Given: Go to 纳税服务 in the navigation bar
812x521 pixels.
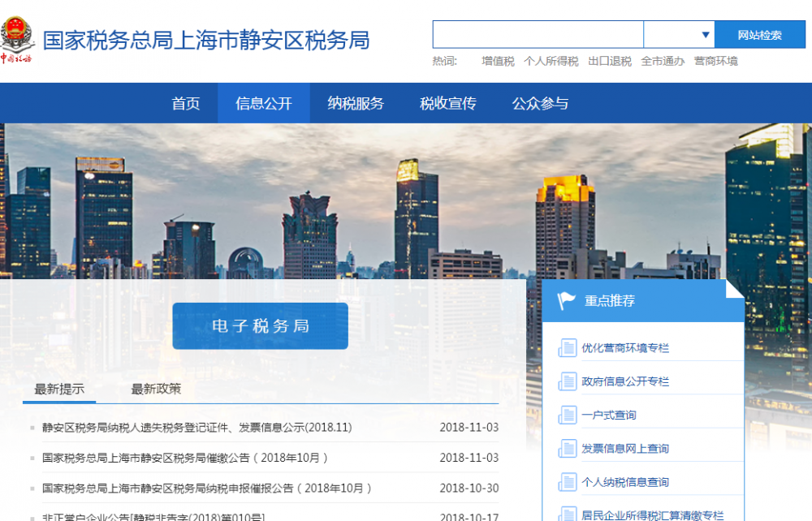Looking at the screenshot, I should click(356, 103).
